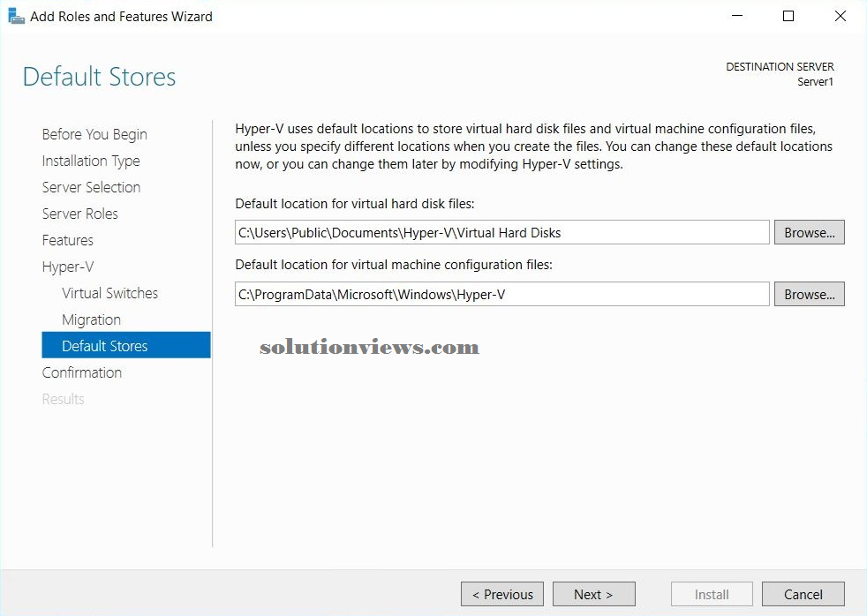Select the Hyper-V step in sidebar
Screen dimensions: 867x616
pos(68,267)
